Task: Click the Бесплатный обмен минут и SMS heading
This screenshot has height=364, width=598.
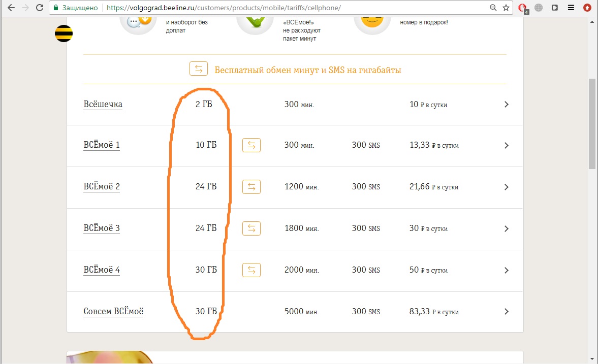Action: [308, 70]
